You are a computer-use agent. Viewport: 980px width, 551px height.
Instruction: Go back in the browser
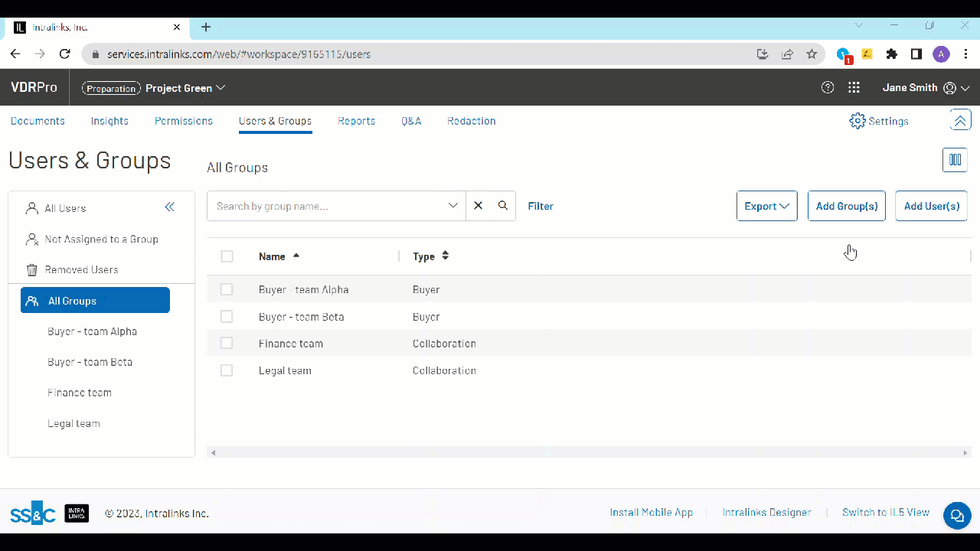point(15,54)
